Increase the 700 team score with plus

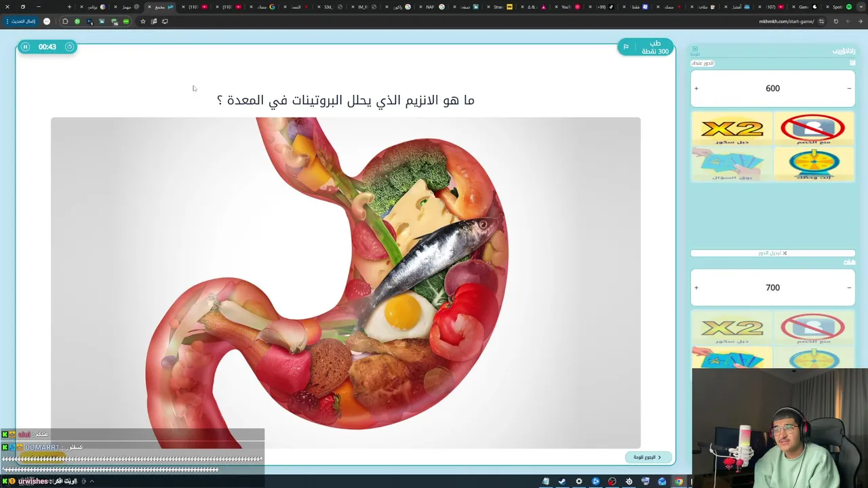(x=696, y=287)
